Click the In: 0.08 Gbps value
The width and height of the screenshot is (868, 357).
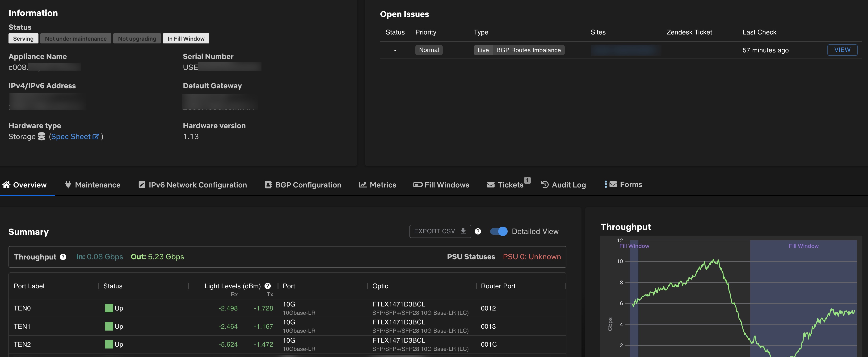coord(99,257)
